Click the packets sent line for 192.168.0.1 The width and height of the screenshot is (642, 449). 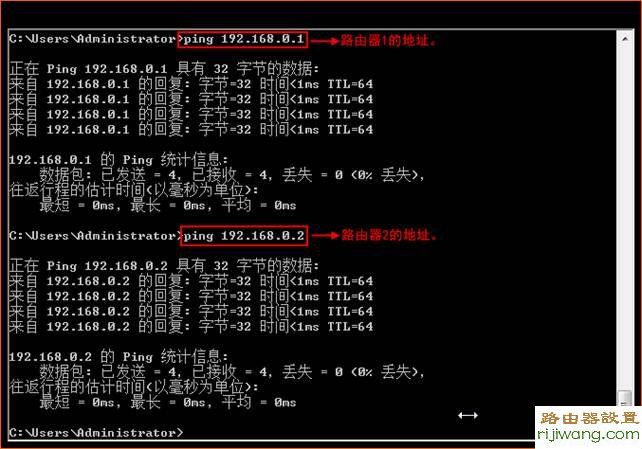pos(232,175)
